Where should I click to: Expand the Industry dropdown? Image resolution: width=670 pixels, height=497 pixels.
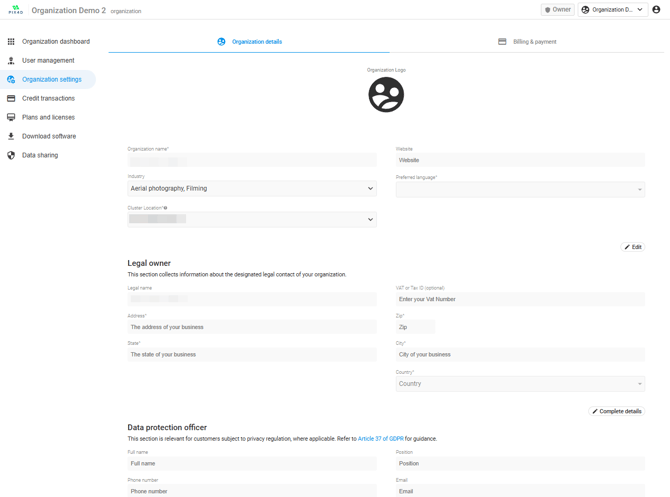coord(252,188)
